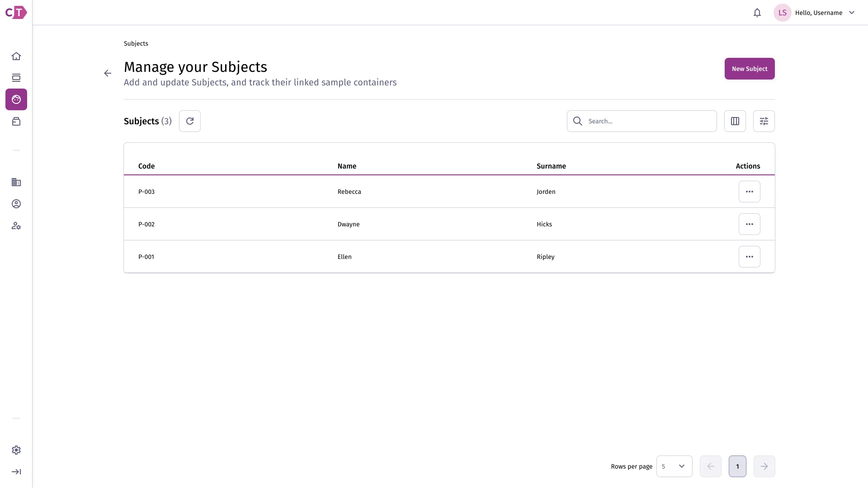Image resolution: width=868 pixels, height=488 pixels.
Task: Select the Subjects face icon in sidebar
Action: click(x=16, y=99)
